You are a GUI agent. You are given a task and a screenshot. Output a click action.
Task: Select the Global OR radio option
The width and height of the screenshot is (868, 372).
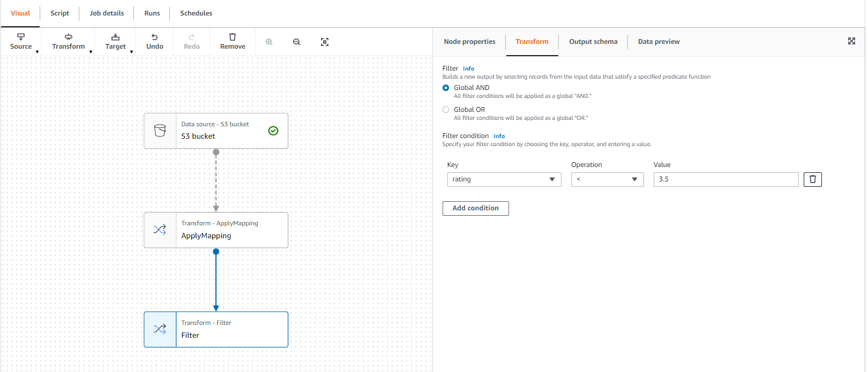coord(446,110)
